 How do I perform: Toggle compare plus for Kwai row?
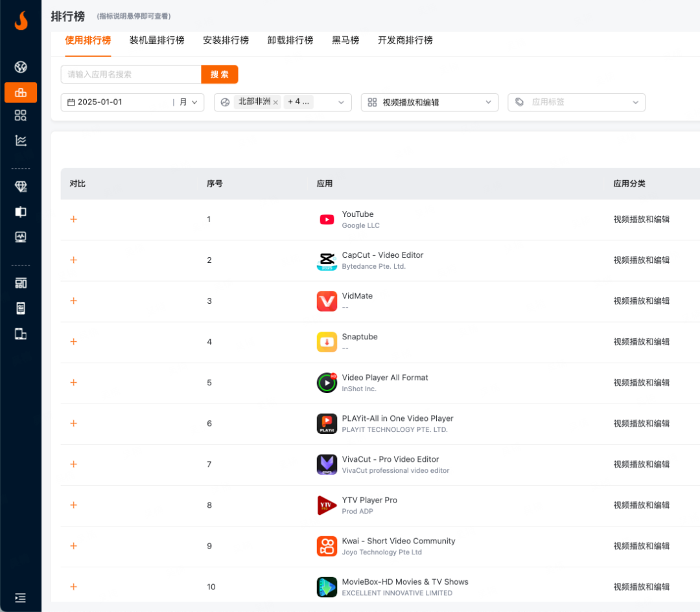click(x=73, y=546)
